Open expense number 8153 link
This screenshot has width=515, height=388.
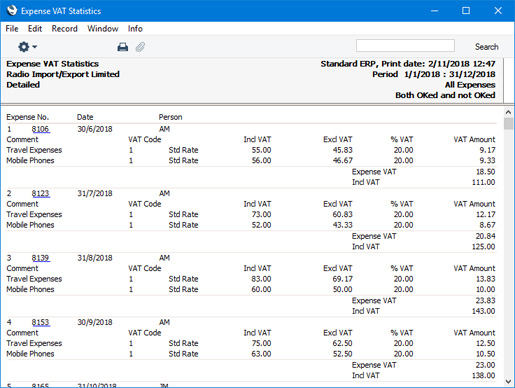pos(40,322)
